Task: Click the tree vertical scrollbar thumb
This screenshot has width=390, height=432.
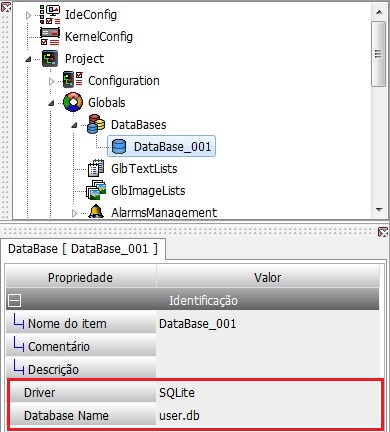Action: coord(379,54)
